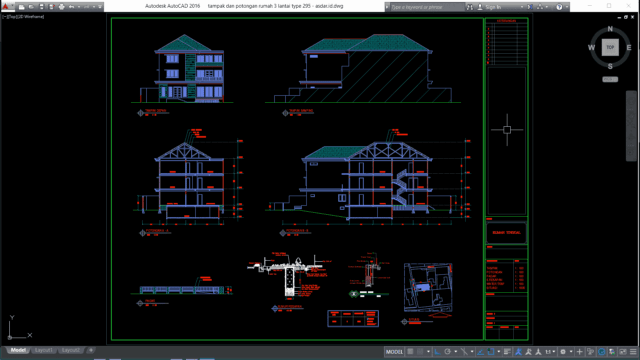Viewport: 640px width, 360px height.
Task: Click the clean screen icon
Action: pos(622,352)
